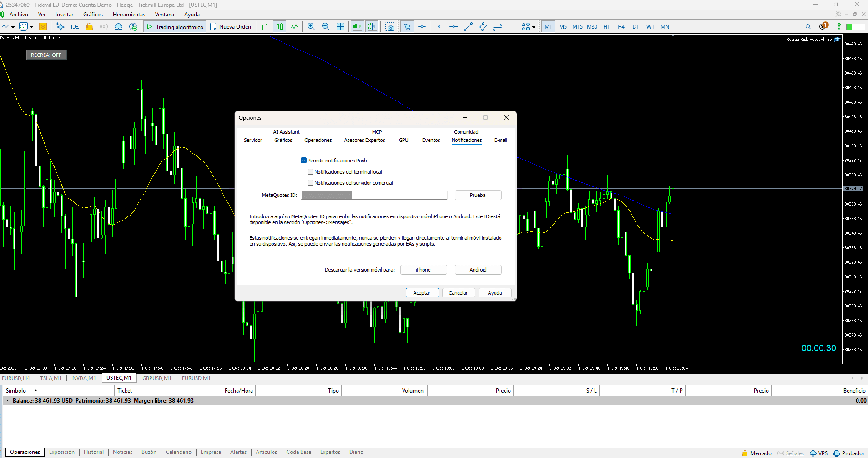
Task: Toggle Trading algorítmico on
Action: click(x=175, y=27)
